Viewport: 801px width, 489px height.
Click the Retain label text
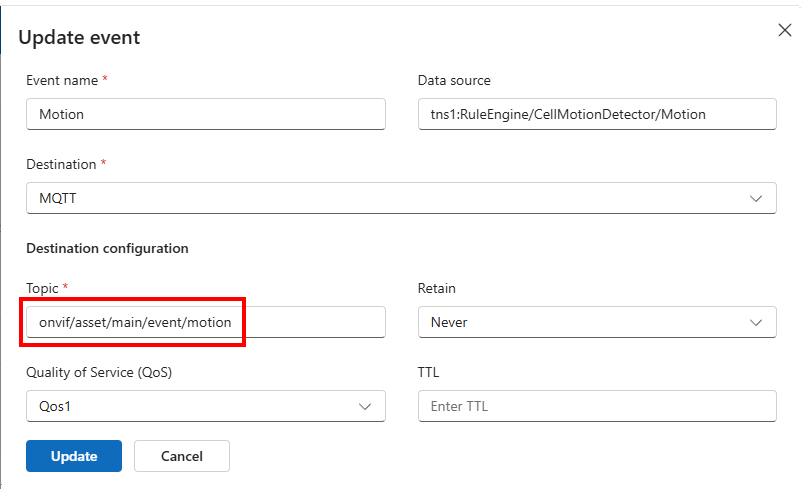[436, 288]
